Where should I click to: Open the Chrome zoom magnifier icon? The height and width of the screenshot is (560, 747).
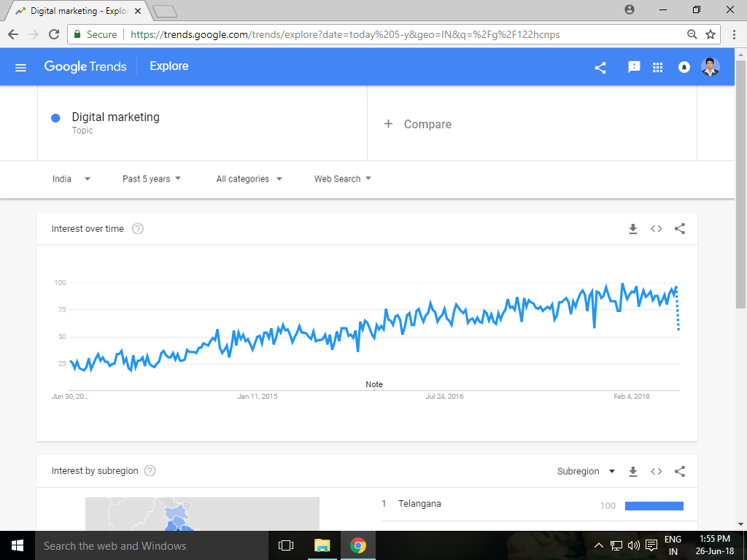692,34
